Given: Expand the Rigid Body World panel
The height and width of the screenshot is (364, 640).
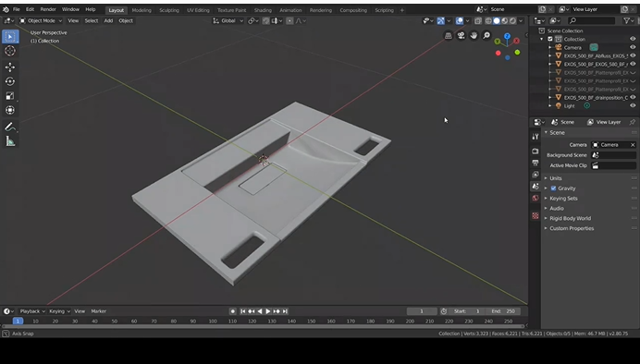Looking at the screenshot, I should coord(570,218).
